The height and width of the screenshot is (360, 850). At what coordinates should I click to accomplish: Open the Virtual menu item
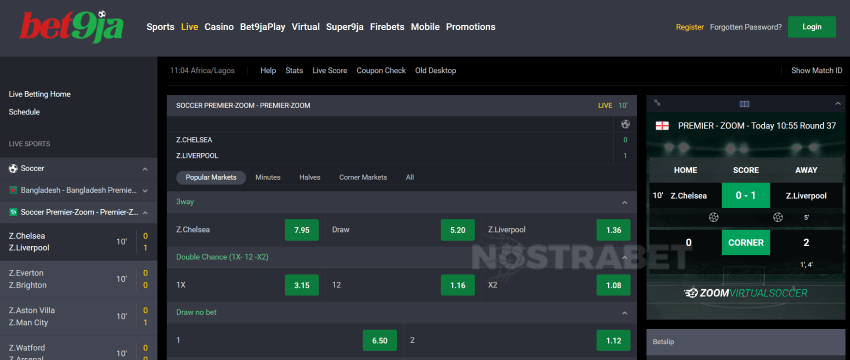[x=306, y=27]
